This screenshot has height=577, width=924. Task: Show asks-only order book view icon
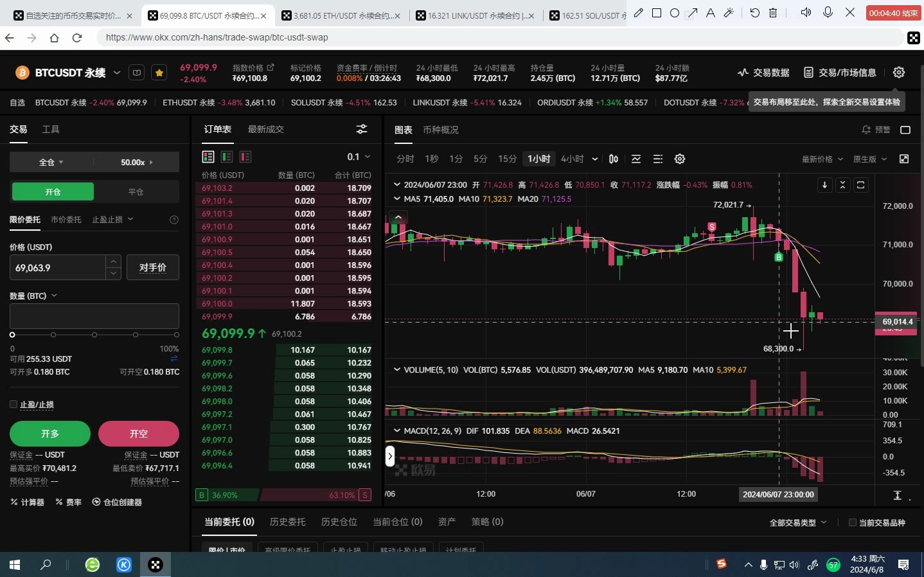point(245,157)
